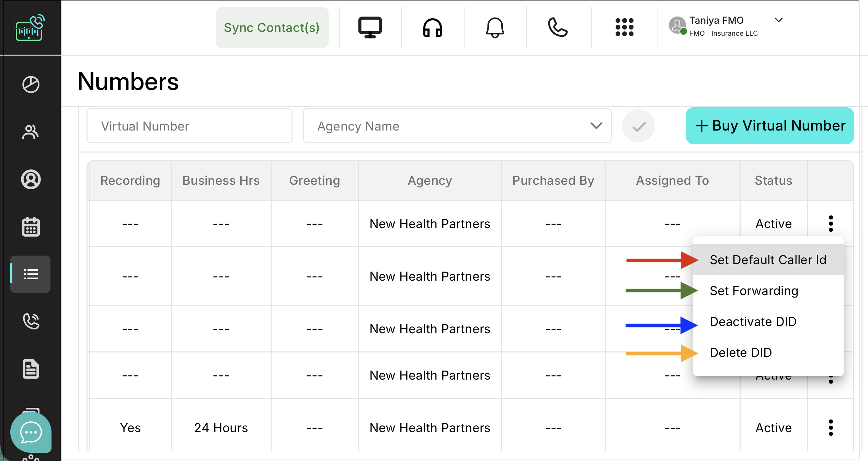Open the document sidebar icon
Screen dimensions: 868x461
[31, 369]
